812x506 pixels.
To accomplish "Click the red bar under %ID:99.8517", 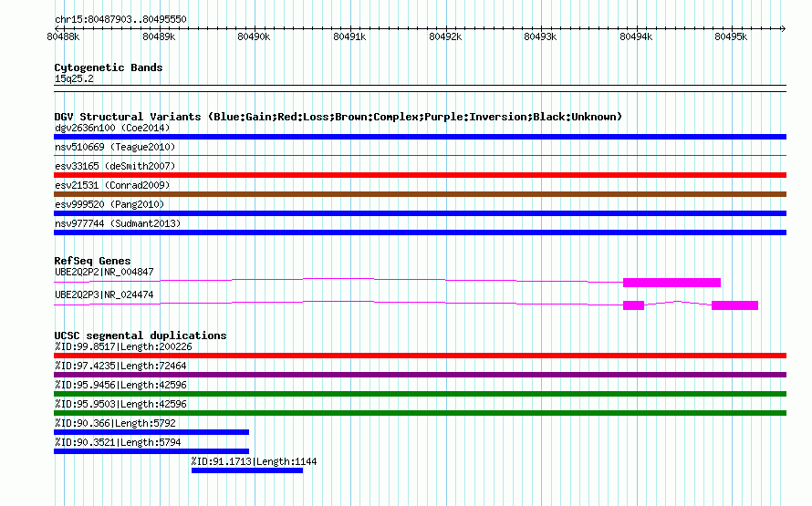I will click(420, 356).
